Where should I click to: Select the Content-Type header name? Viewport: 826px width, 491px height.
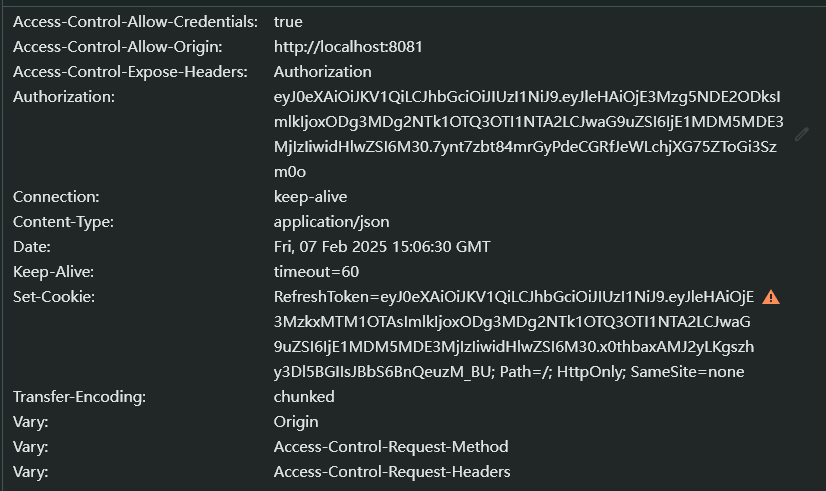coord(63,222)
